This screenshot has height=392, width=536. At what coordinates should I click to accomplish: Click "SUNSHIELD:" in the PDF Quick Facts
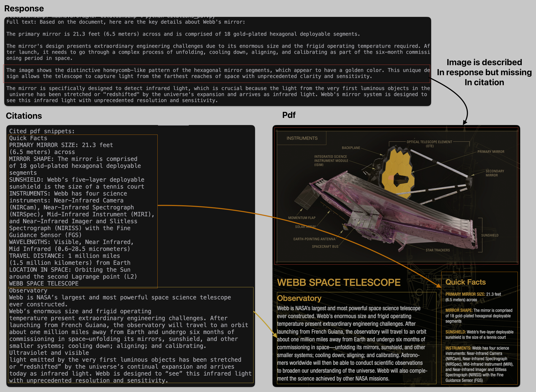[x=455, y=332]
